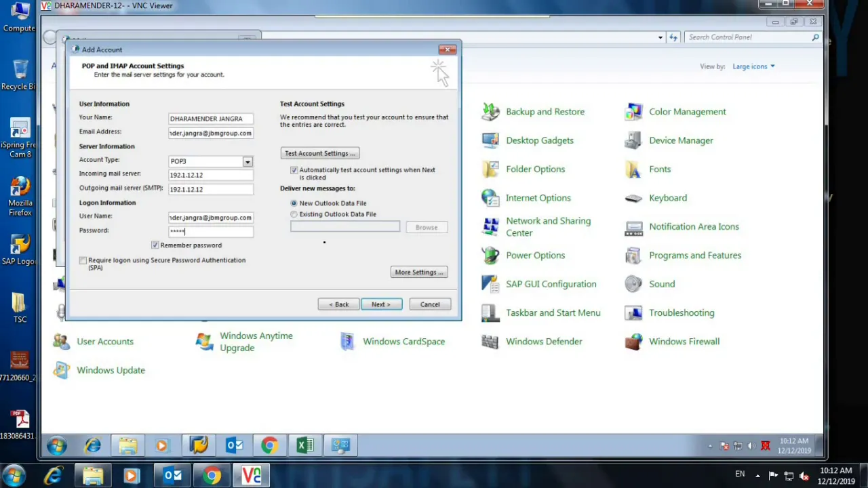Open the remote Windows Start button

[57, 445]
